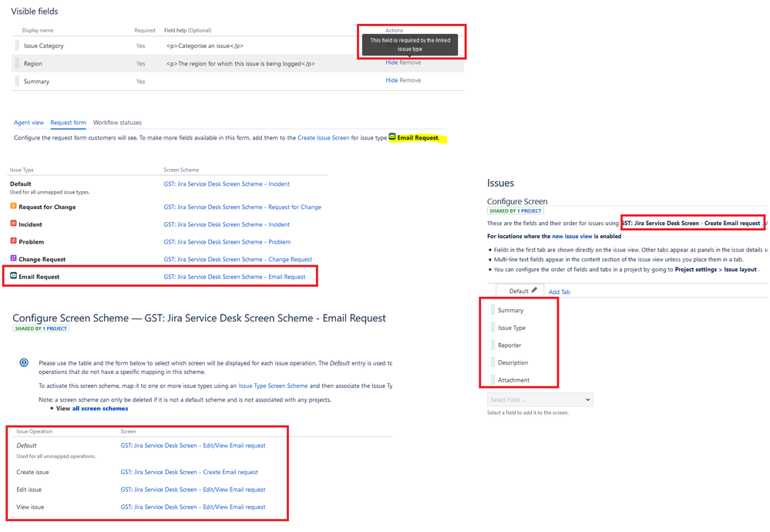
Task: Click the Edit issue operation label
Action: click(29, 490)
